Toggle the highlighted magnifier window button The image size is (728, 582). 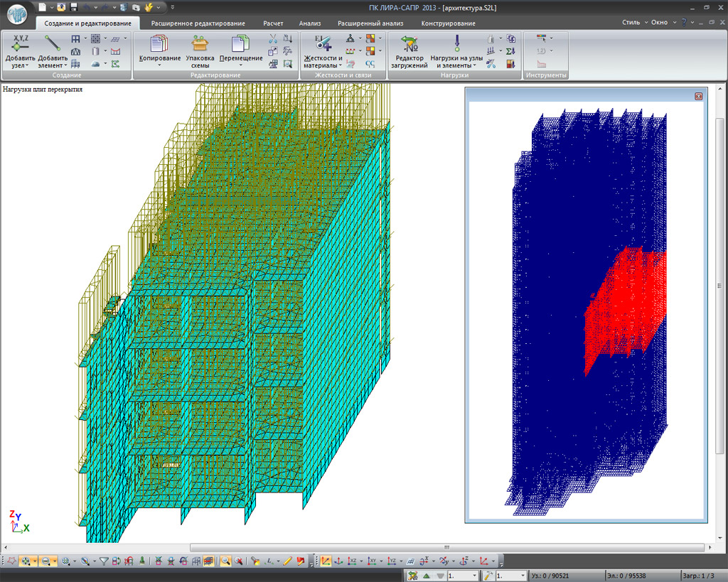[x=225, y=561]
